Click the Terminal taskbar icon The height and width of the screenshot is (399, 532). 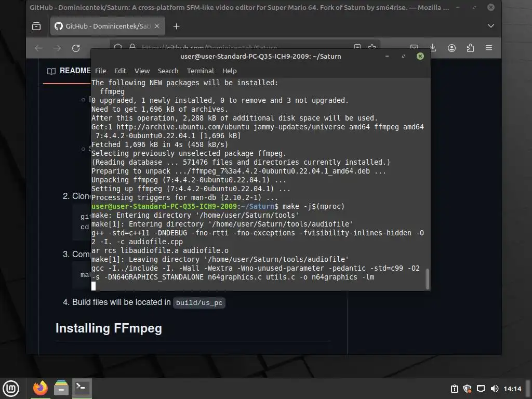click(82, 388)
